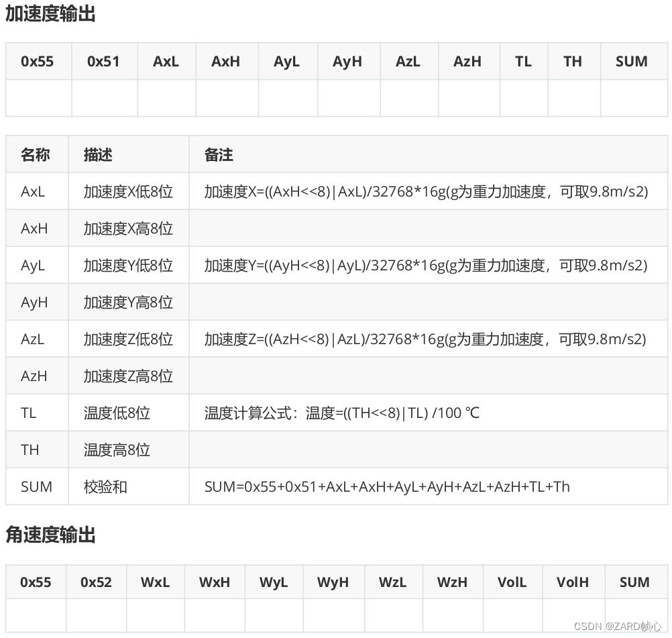Click the 名称 column header
This screenshot has width=672, height=638.
coord(37,154)
